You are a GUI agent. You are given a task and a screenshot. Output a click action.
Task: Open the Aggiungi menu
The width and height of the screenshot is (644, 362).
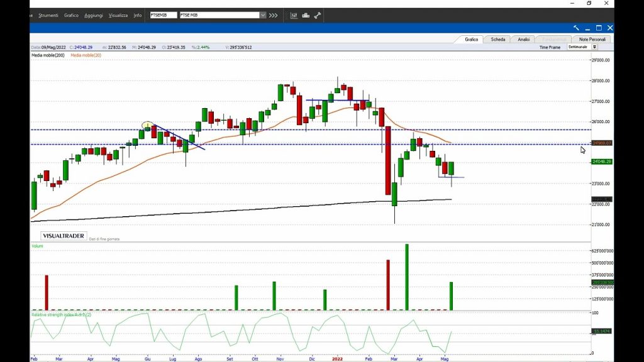(x=93, y=15)
